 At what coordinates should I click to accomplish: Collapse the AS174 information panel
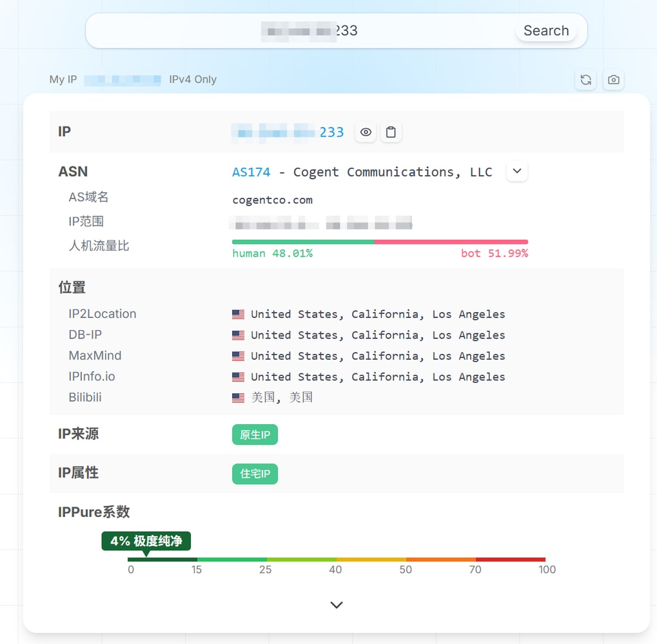pos(516,171)
